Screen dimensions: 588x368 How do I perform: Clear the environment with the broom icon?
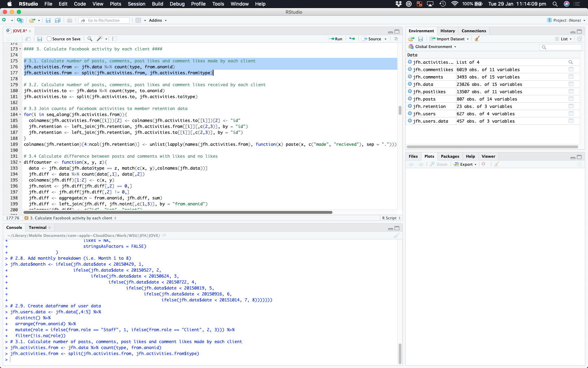(477, 39)
